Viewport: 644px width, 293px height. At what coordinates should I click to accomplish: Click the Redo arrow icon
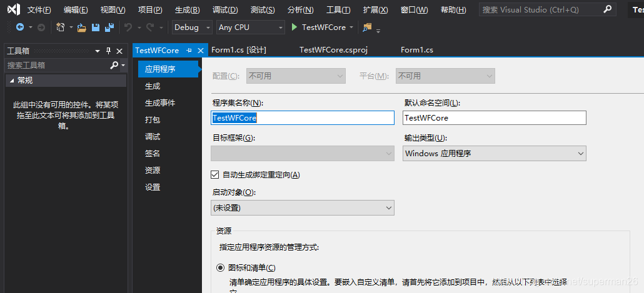(150, 27)
